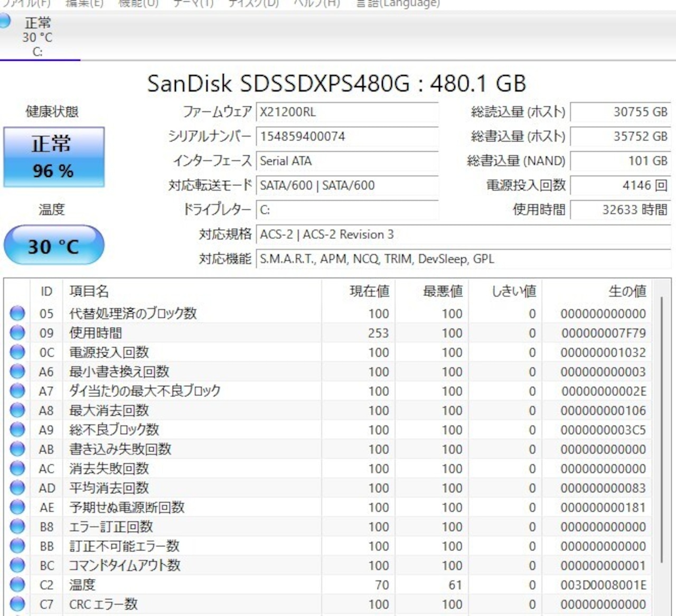Click total host reads value 30755 GB
The height and width of the screenshot is (616, 676).
621,112
